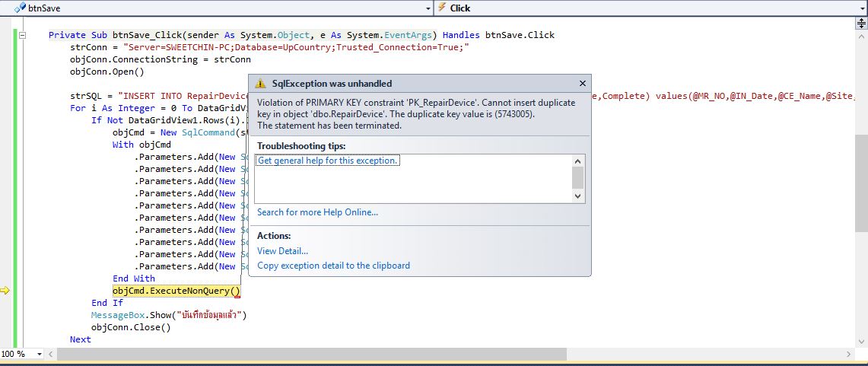Click the editor horizontal scrollbar thumb

(x=312, y=355)
